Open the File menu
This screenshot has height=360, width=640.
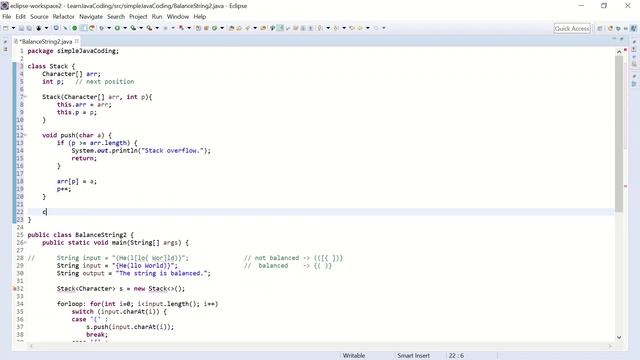click(7, 17)
